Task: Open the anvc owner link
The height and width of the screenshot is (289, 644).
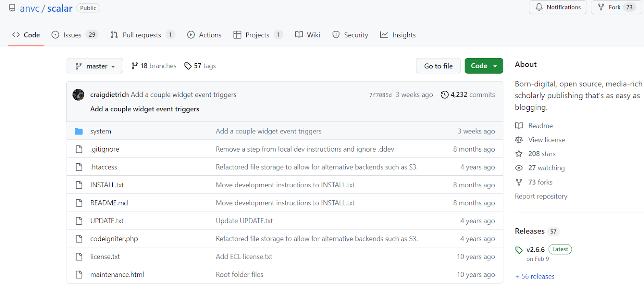Action: (30, 8)
